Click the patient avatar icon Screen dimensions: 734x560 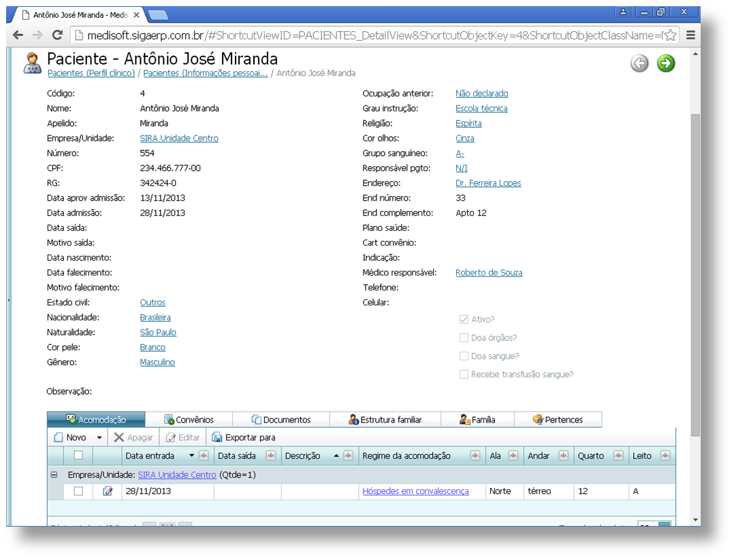[x=32, y=63]
